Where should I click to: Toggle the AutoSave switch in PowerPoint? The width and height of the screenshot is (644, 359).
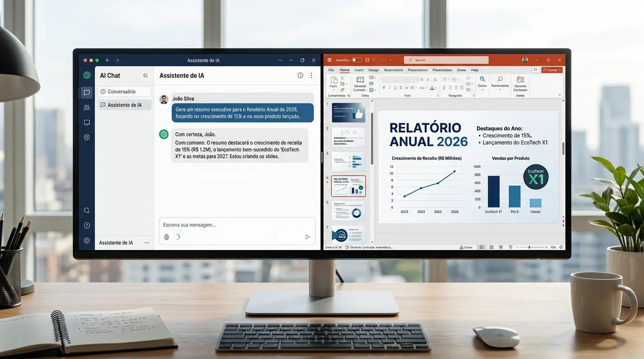coord(357,60)
